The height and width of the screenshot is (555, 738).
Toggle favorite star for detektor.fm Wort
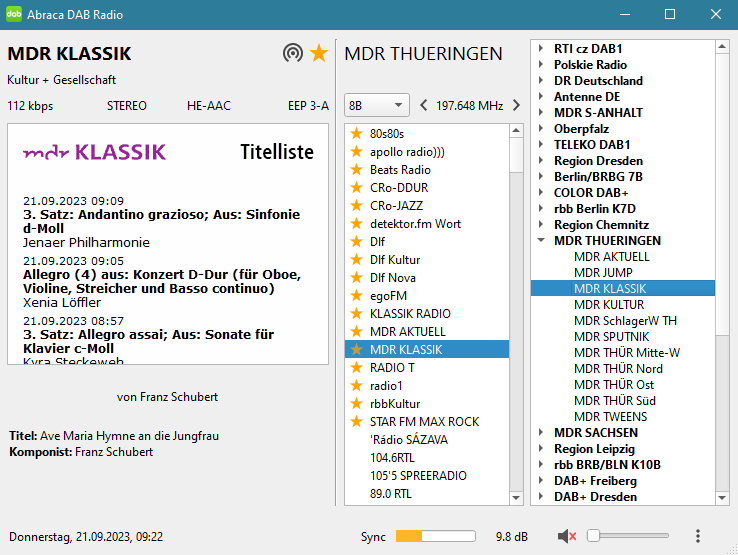coord(357,224)
